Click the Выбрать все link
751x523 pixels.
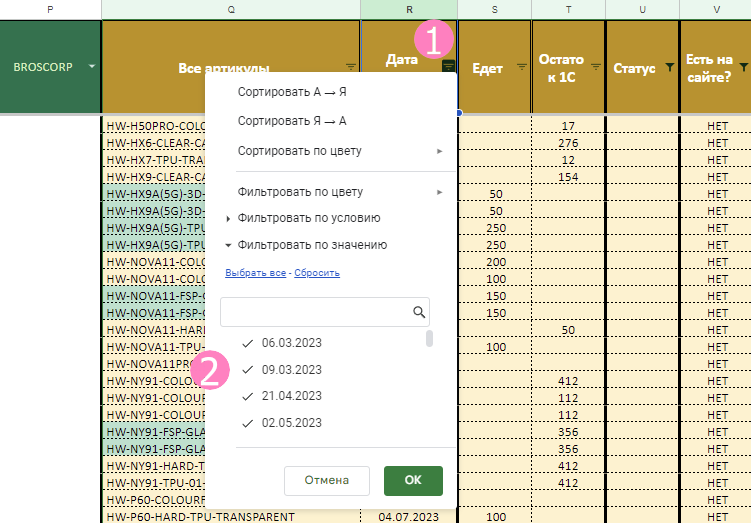tap(255, 273)
